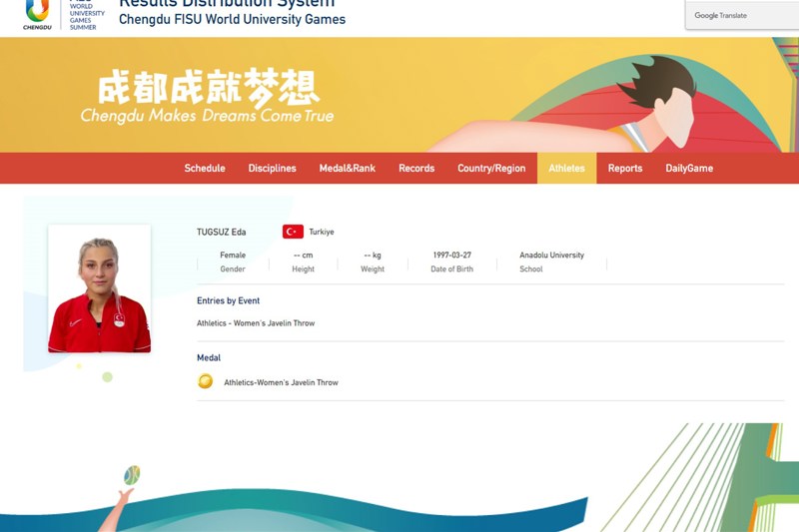Open the Records menu item
This screenshot has height=532, width=799.
click(416, 169)
